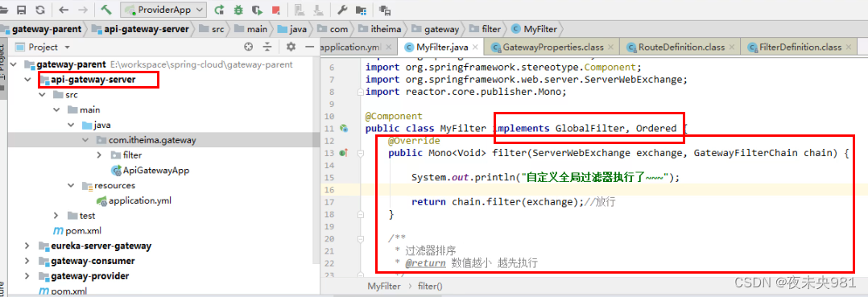
Task: Click the gutter icon on line 11
Action: click(344, 128)
